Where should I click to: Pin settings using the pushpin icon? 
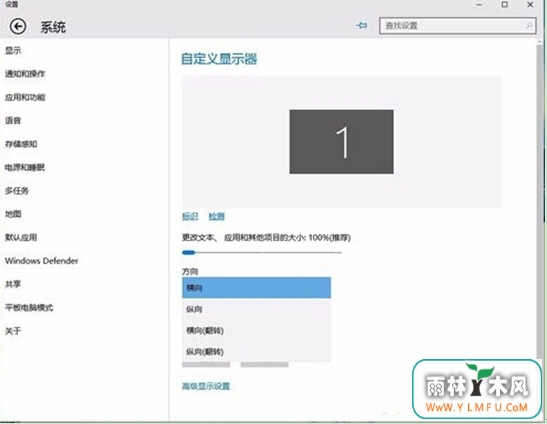pyautogui.click(x=361, y=25)
